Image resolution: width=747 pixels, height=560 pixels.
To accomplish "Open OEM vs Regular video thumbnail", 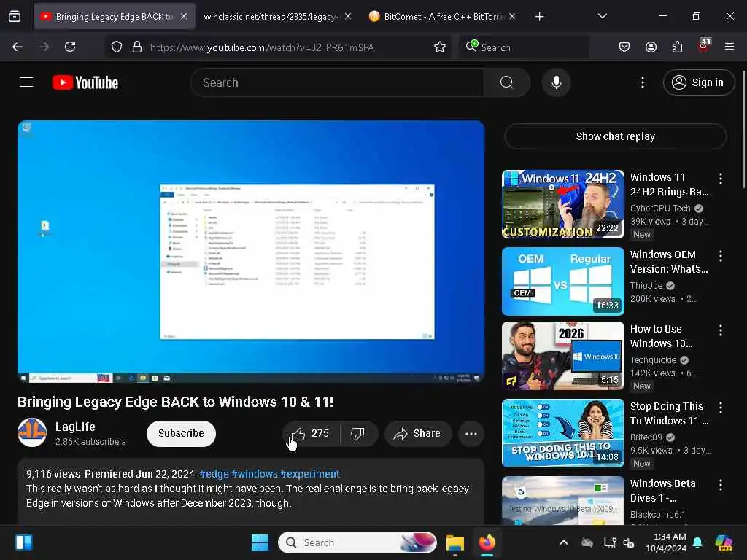I will [562, 281].
